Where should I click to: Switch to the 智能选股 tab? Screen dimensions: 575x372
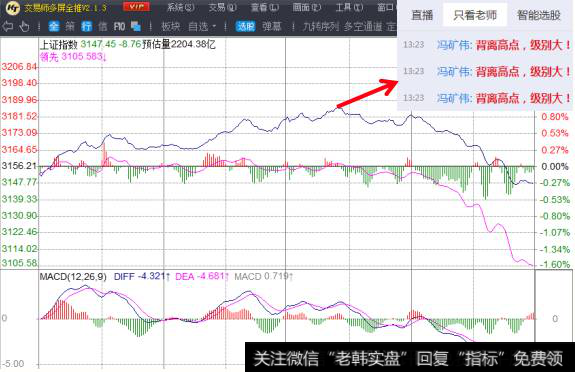click(x=539, y=15)
